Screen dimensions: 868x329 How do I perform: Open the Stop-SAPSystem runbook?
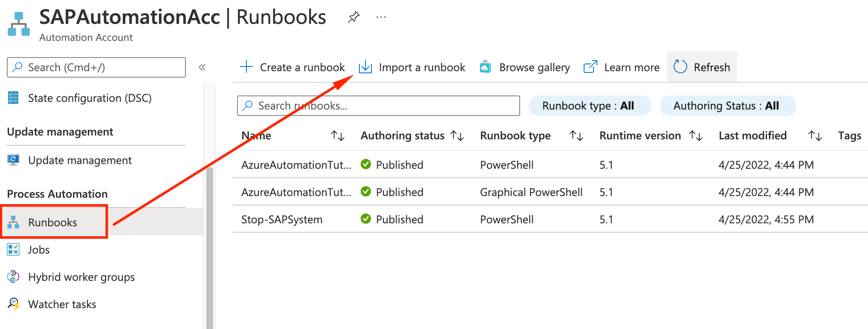click(282, 219)
